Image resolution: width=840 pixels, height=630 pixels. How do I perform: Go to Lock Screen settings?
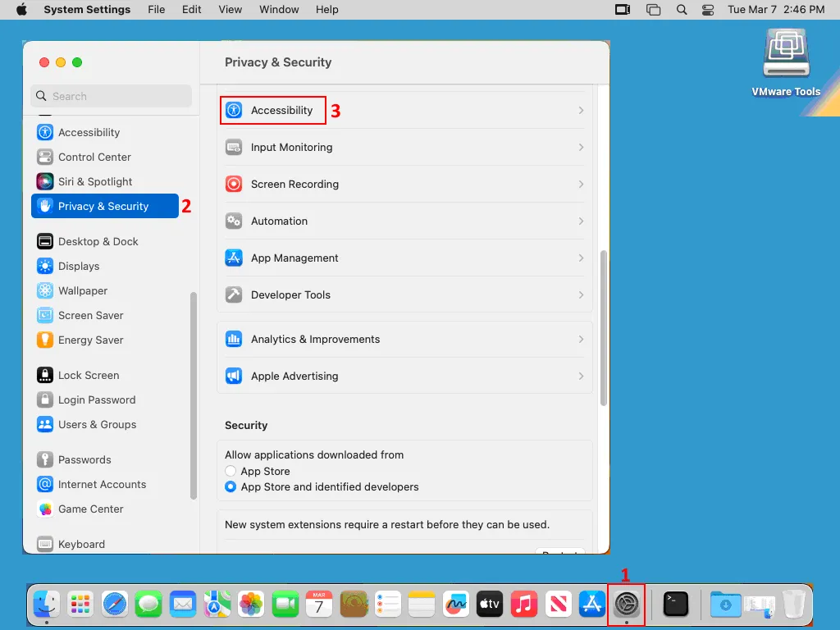pos(89,376)
